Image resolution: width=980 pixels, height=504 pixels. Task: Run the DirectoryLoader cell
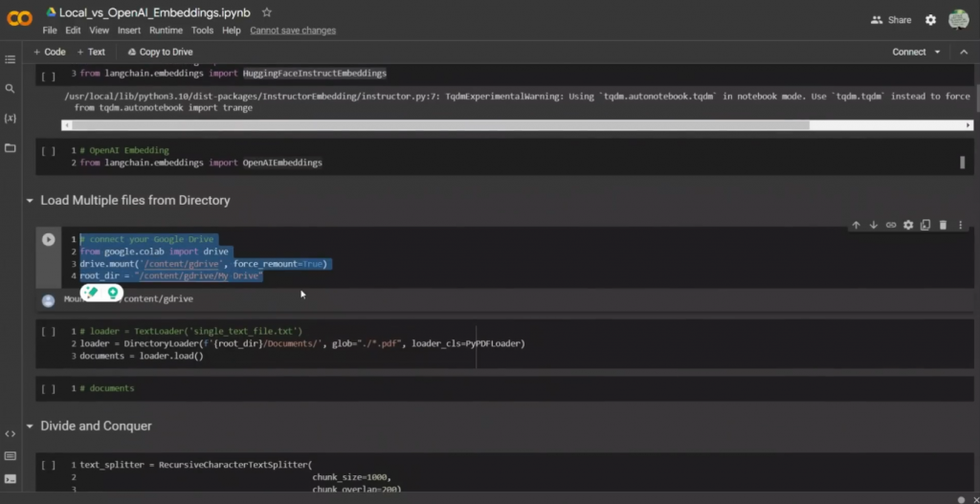(x=48, y=331)
